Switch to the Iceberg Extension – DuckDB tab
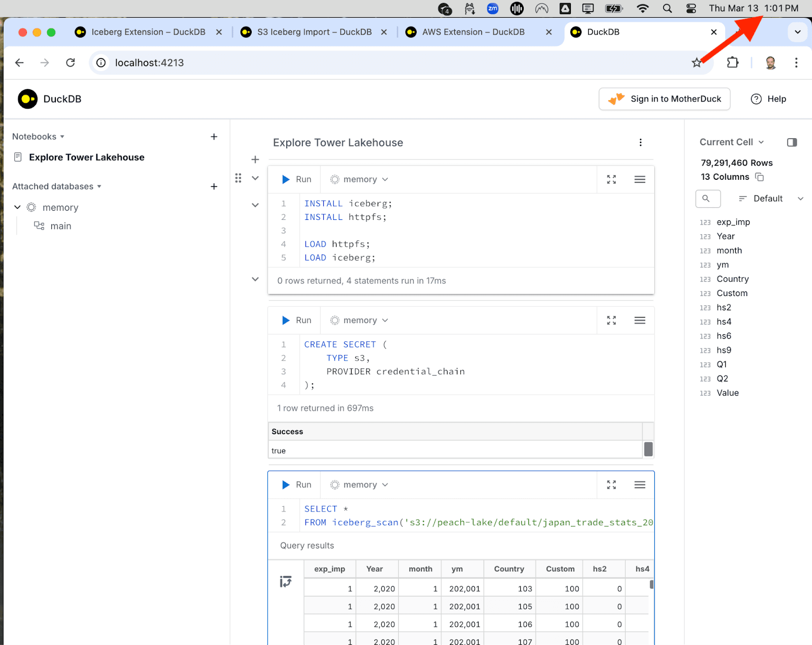Image resolution: width=812 pixels, height=645 pixels. 148,32
